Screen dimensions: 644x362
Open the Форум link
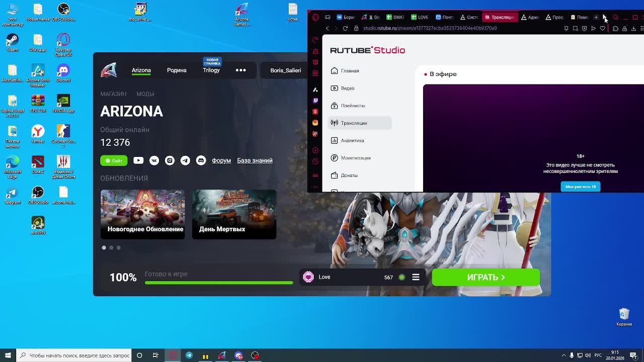221,160
